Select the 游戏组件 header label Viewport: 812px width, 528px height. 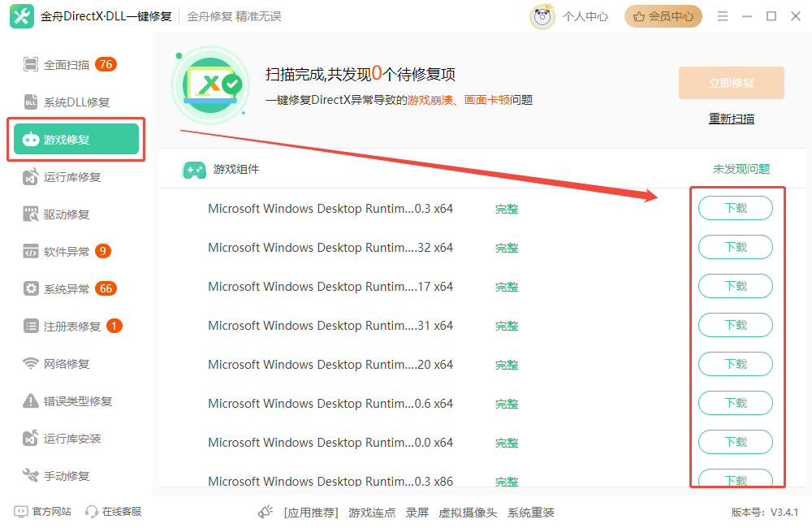tap(236, 170)
